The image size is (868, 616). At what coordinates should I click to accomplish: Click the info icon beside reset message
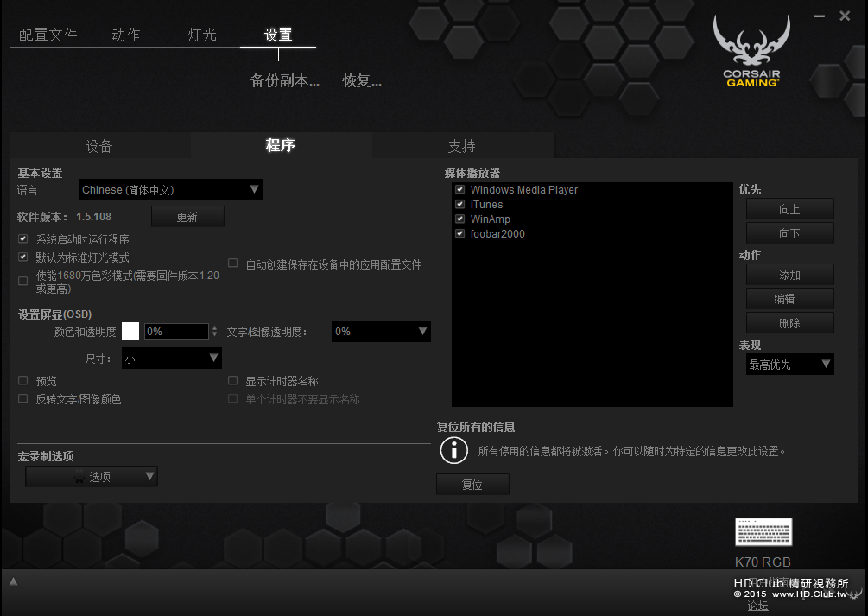pyautogui.click(x=454, y=450)
